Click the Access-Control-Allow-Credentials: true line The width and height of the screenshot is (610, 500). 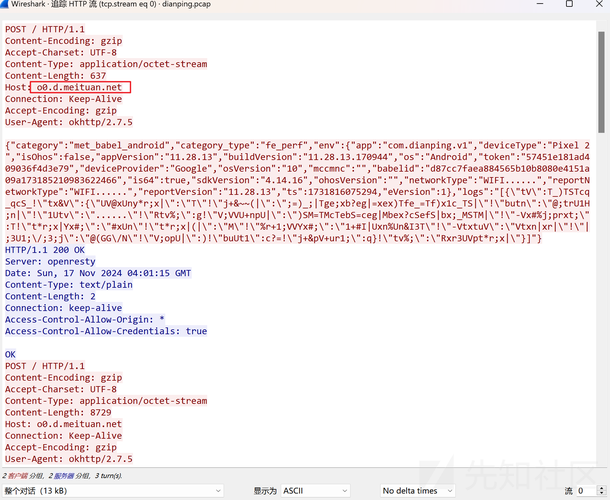pos(106,331)
